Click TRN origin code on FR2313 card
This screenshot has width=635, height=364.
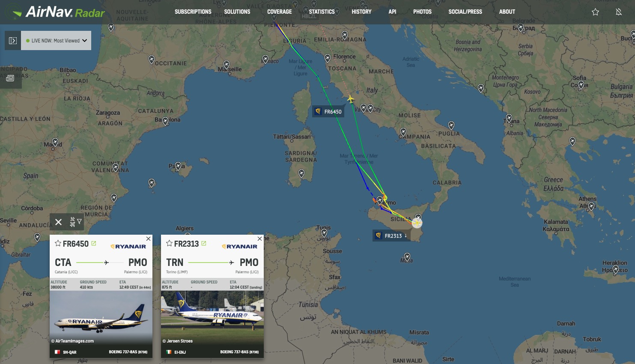click(175, 263)
